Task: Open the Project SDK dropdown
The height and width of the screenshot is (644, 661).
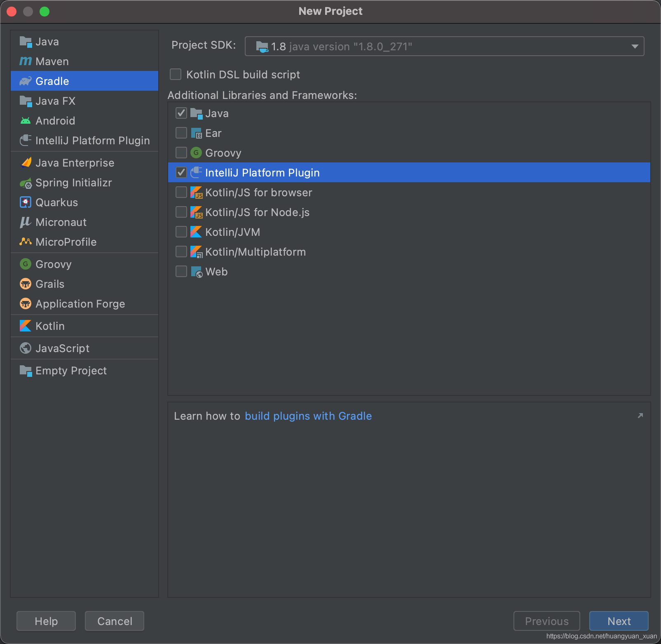Action: point(635,46)
